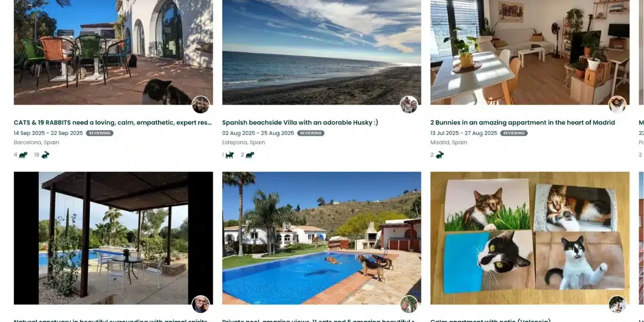
Task: View host avatar on the cat collage photo
Action: (x=617, y=304)
